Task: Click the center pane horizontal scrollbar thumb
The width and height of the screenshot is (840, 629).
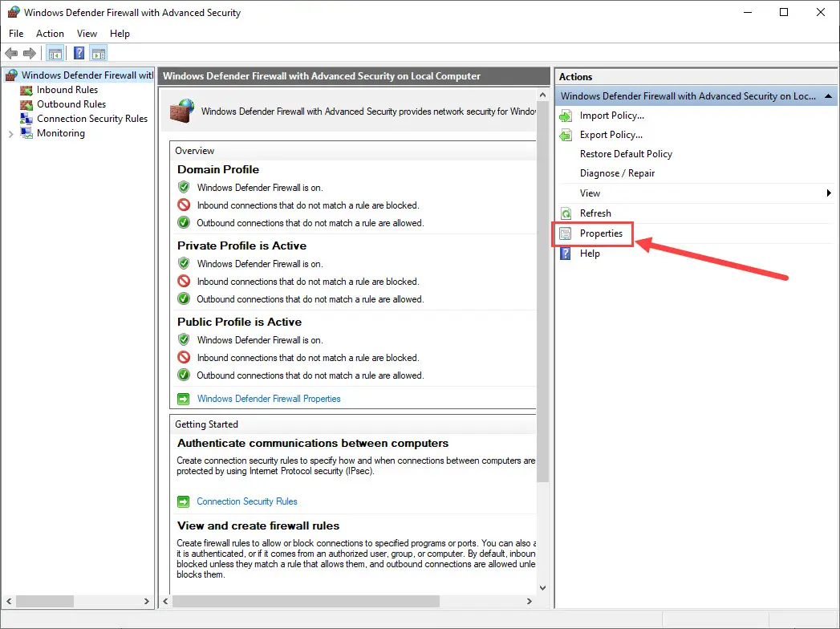Action: [x=306, y=601]
